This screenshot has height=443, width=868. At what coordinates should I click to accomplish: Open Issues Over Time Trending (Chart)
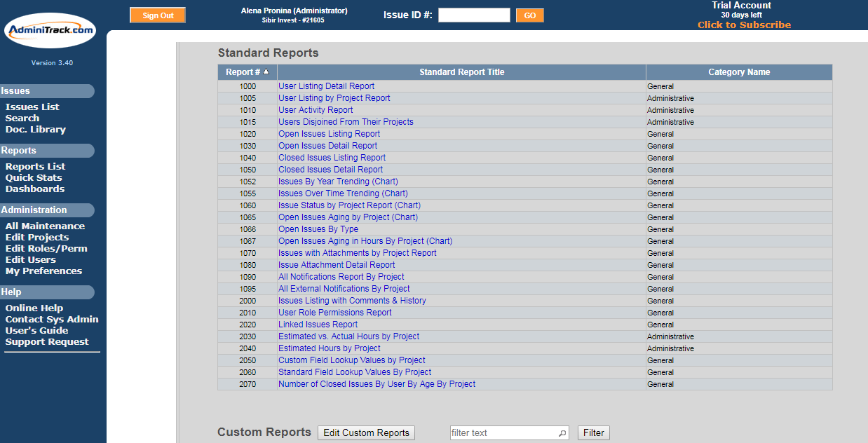(343, 193)
